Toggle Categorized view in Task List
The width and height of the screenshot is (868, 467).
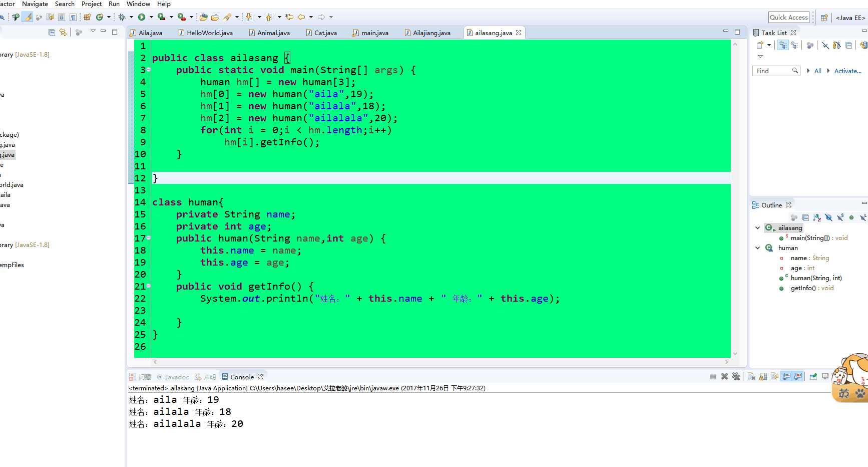783,45
